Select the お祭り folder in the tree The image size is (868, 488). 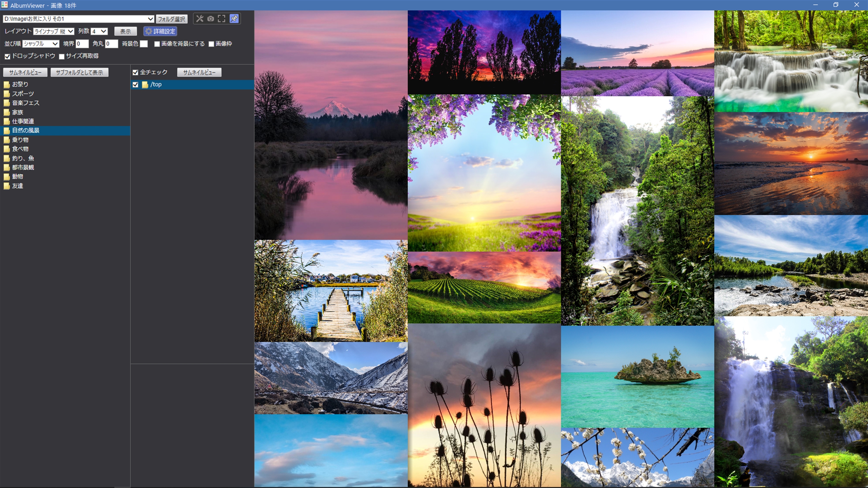(x=20, y=84)
